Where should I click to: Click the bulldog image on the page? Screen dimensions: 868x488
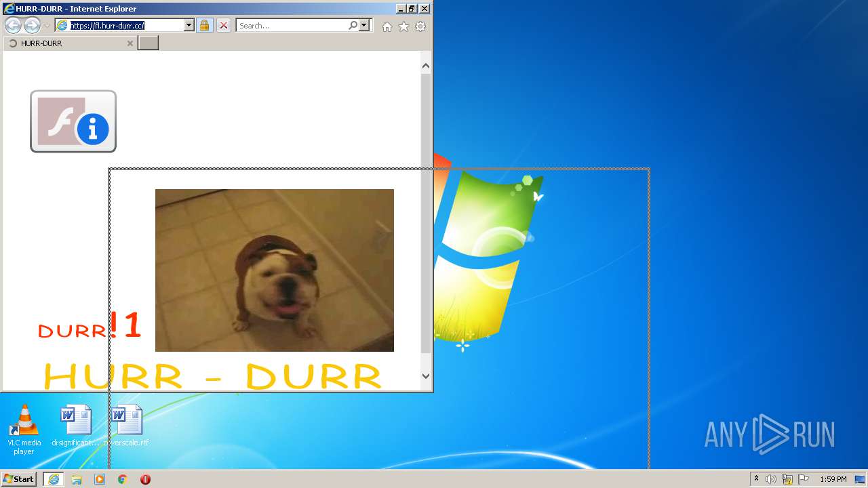(275, 270)
